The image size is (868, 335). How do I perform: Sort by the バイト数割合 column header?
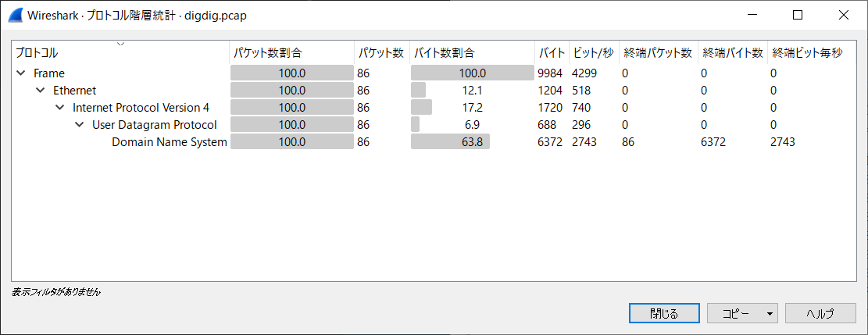coord(472,53)
